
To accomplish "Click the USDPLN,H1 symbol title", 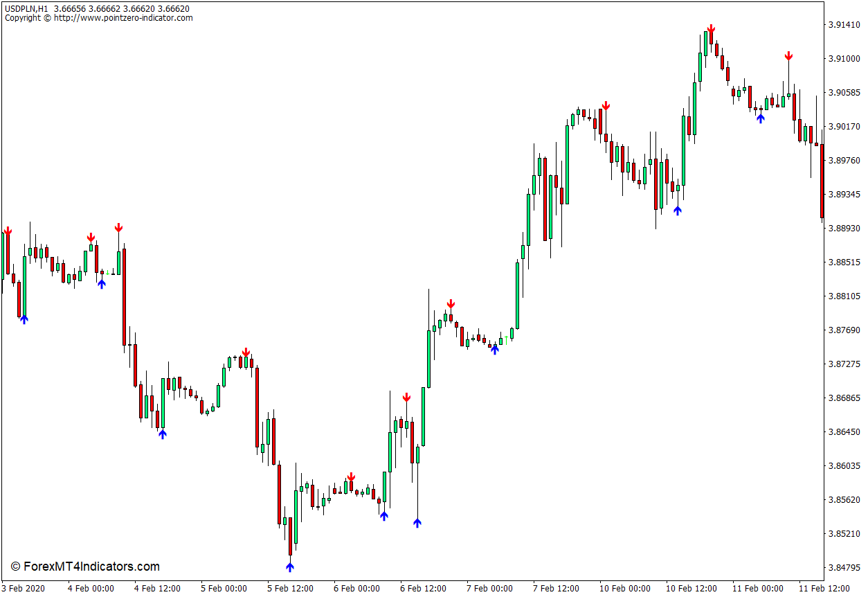I will (x=26, y=9).
